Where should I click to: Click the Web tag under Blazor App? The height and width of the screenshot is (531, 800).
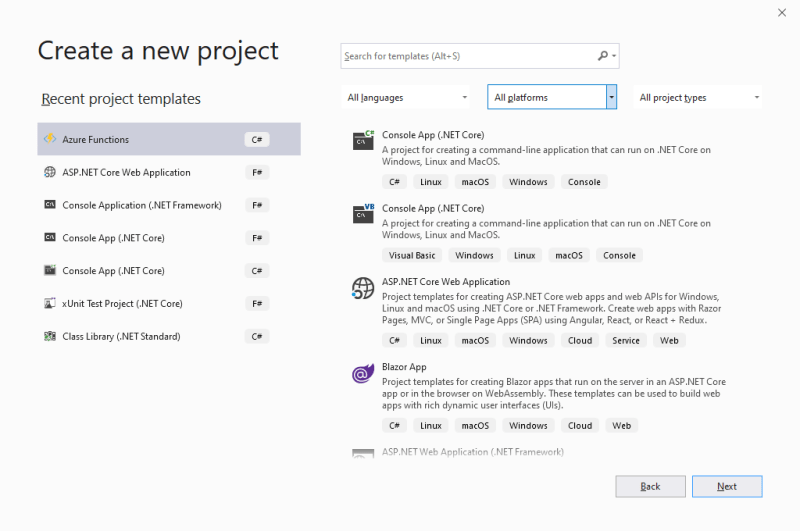[621, 425]
